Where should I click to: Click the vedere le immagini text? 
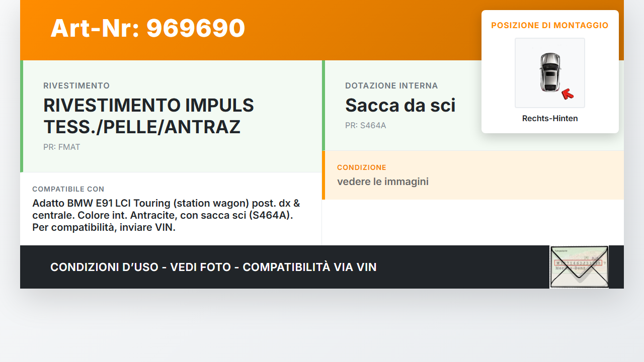383,182
